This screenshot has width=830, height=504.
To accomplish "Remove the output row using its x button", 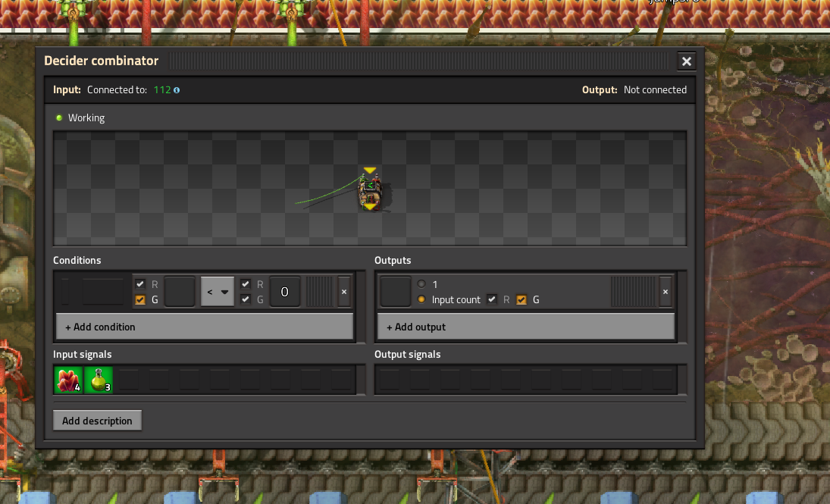I will click(x=666, y=292).
